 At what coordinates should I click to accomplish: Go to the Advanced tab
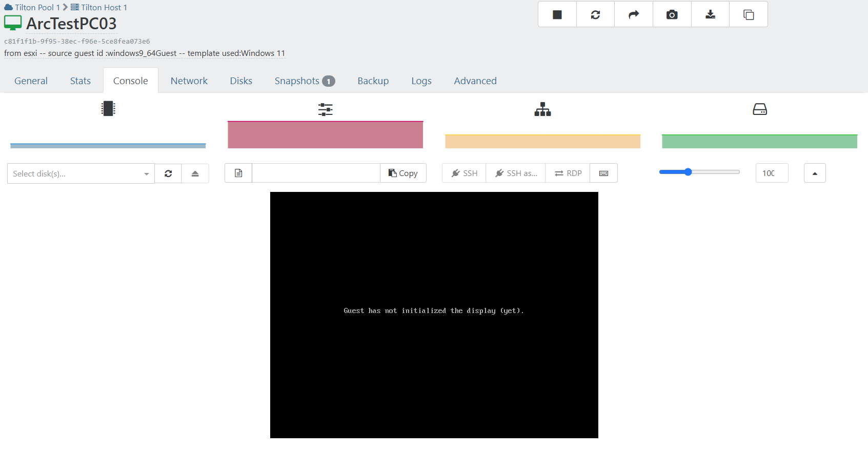[475, 81]
